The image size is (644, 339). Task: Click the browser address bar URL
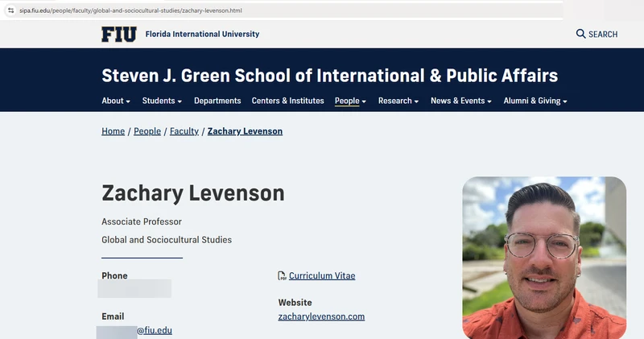coord(130,10)
